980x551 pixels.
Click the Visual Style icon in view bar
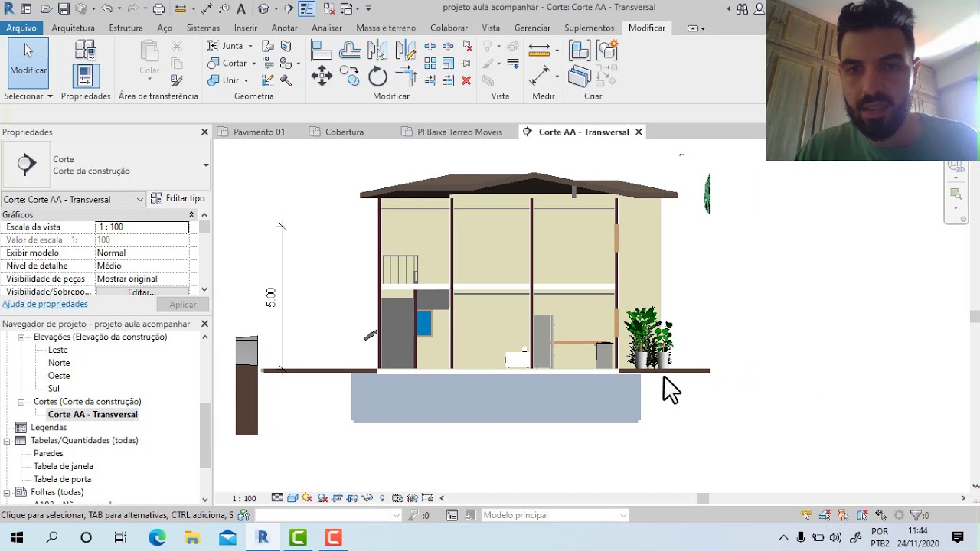[x=292, y=498]
